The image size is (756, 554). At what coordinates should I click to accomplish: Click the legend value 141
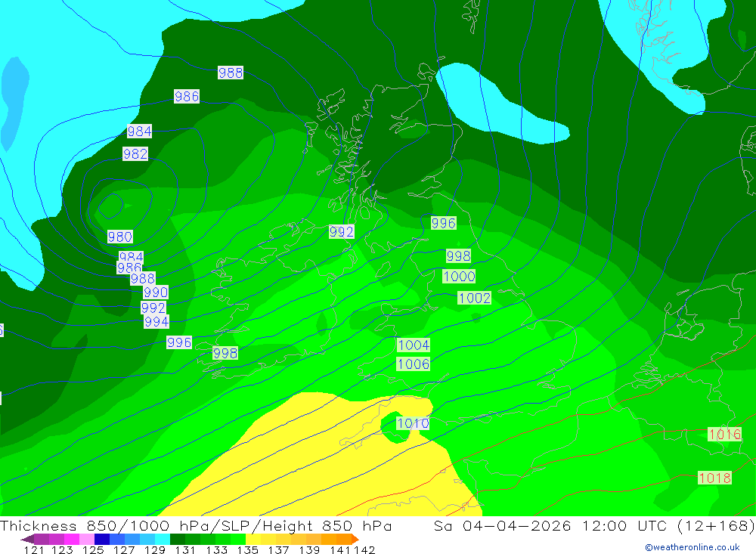340,550
